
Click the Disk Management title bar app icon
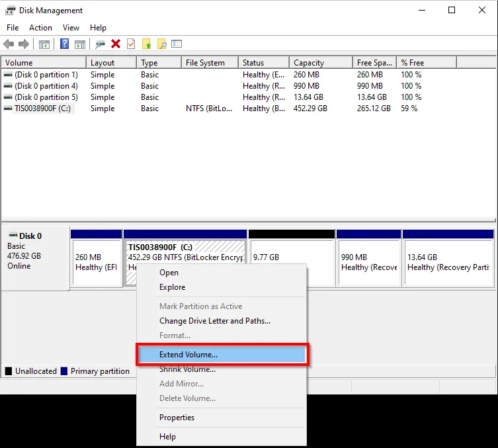10,11
